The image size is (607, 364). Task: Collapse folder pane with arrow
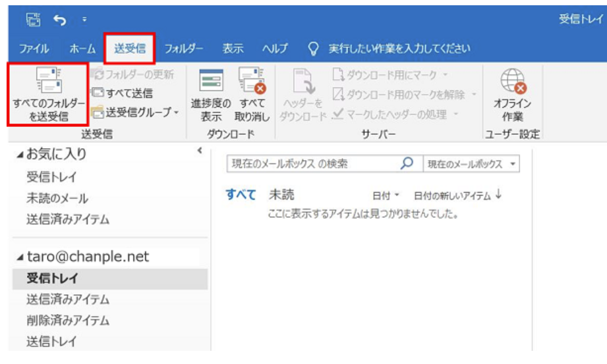[x=200, y=151]
